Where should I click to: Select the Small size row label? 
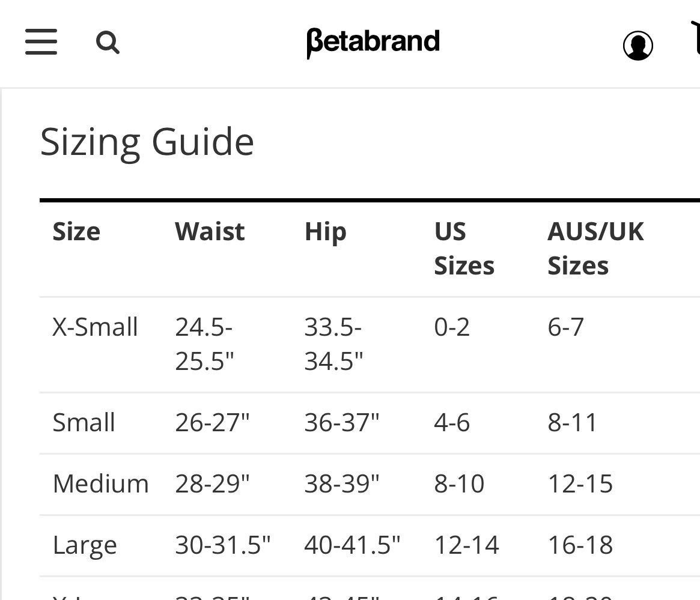coord(84,422)
